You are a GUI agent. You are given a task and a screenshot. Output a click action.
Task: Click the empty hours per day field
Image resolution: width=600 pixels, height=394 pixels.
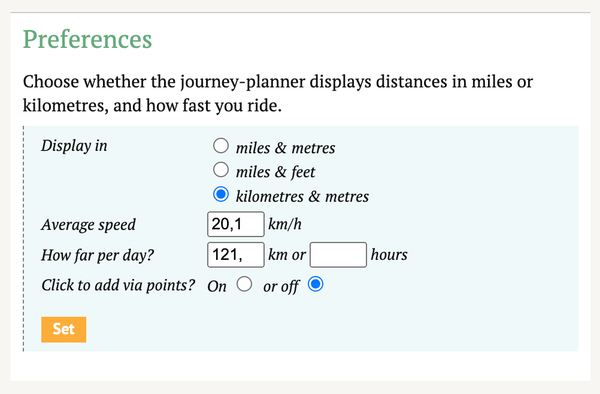(x=338, y=255)
